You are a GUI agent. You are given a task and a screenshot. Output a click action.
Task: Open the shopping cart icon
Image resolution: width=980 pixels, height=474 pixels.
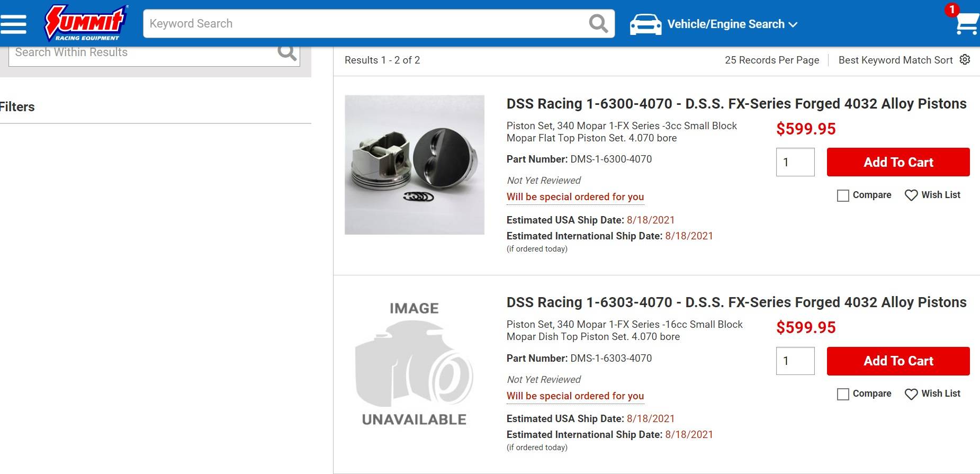click(x=968, y=23)
